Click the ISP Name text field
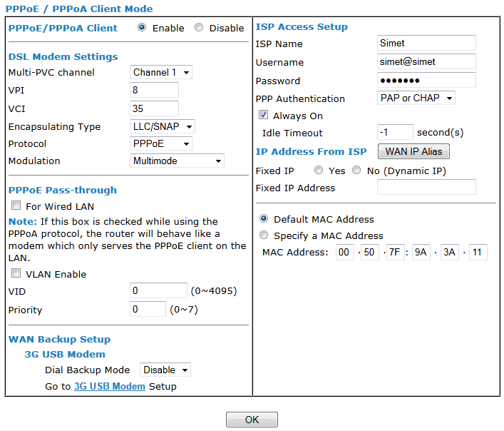Viewport: 504px width, 431px height. tap(426, 44)
